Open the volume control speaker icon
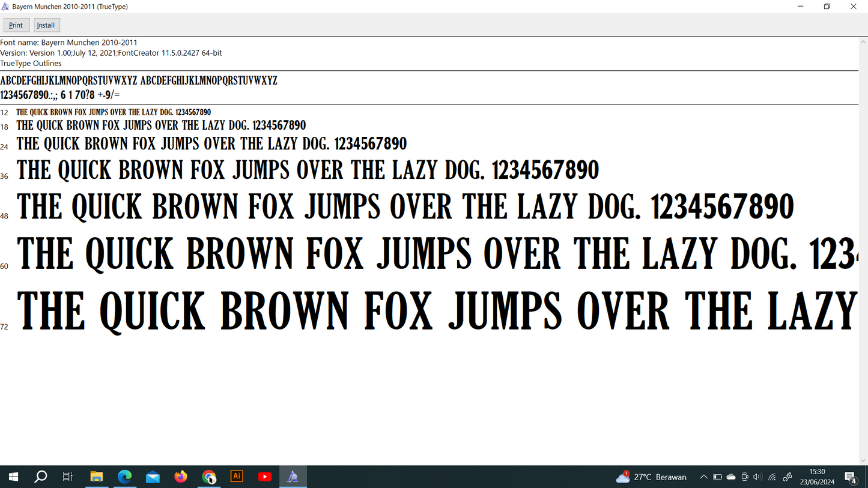Screen dimensions: 868x488 [x=757, y=477]
